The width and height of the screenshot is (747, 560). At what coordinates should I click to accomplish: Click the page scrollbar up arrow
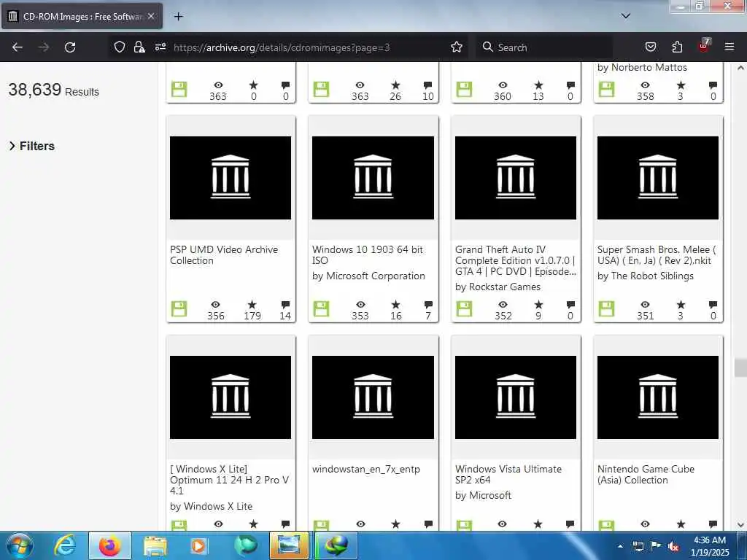point(740,68)
